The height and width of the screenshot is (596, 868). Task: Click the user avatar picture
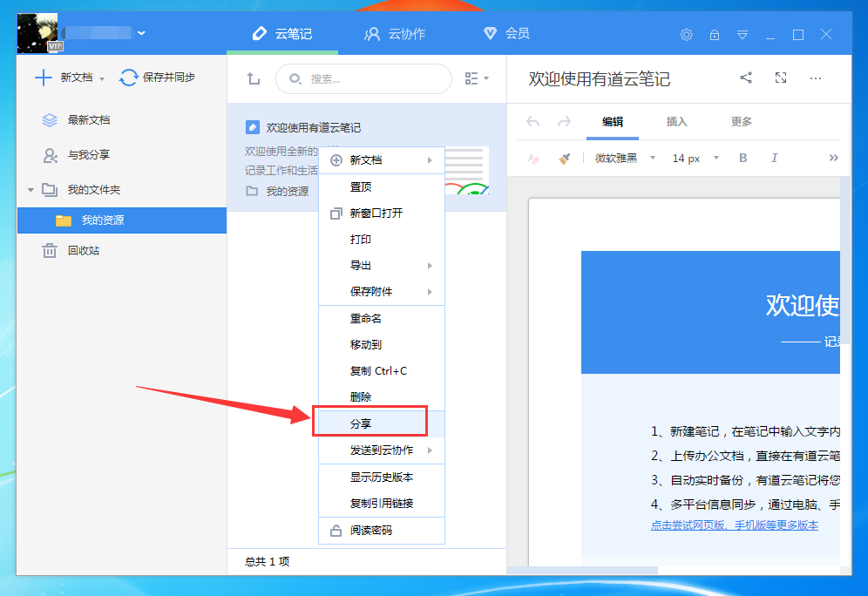tap(37, 33)
